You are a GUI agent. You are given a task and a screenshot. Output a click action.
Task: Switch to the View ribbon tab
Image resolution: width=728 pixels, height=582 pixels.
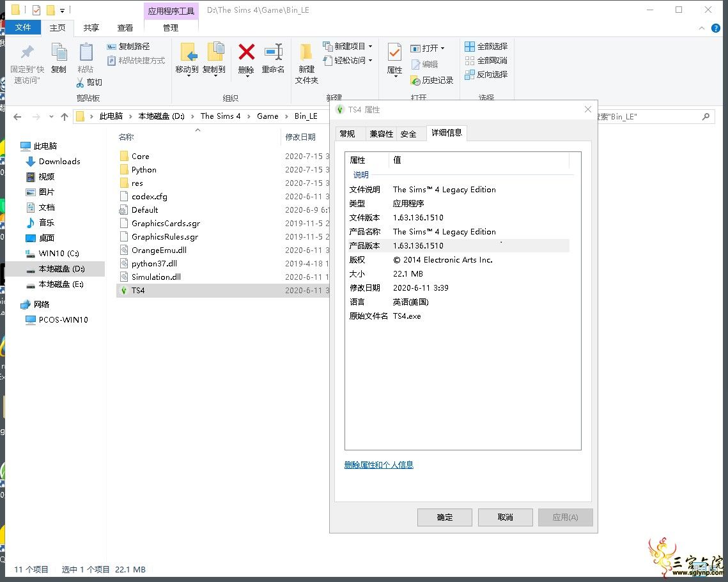click(x=125, y=28)
